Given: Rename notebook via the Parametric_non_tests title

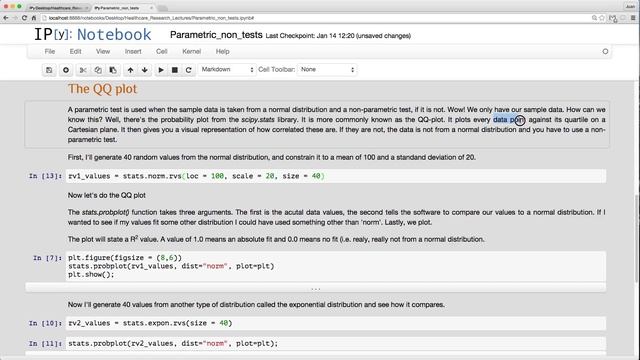Looking at the screenshot, I should (216, 35).
